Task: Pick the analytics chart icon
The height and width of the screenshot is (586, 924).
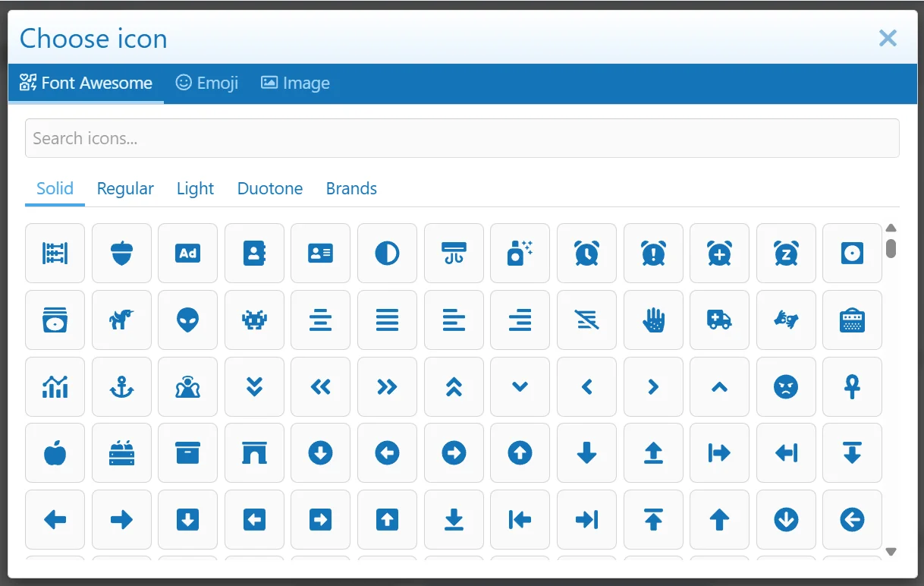Action: click(55, 386)
